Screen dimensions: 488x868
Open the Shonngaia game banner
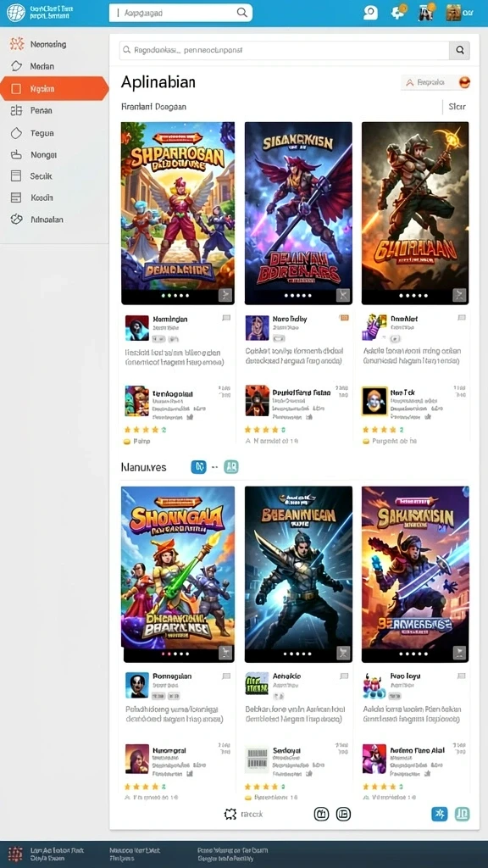click(178, 574)
